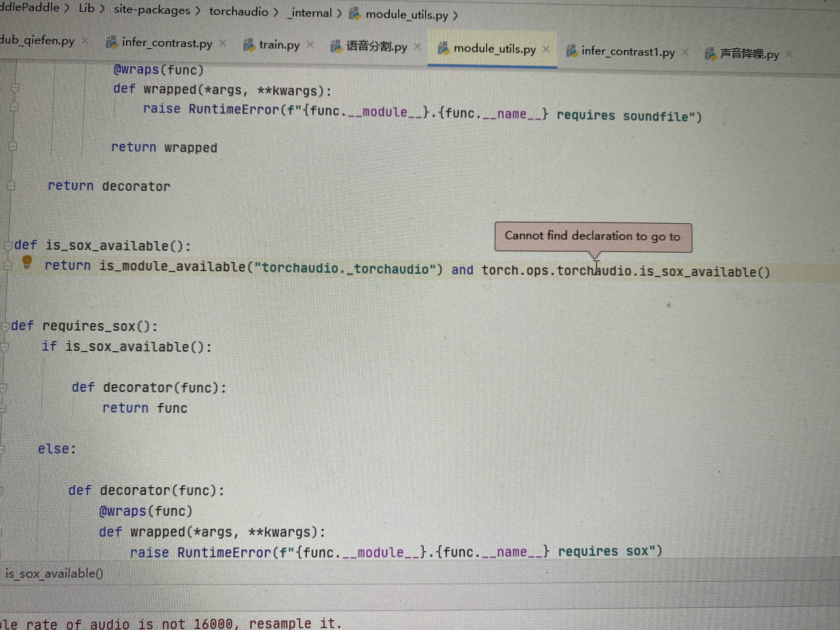Close the module_utils.py tab
The height and width of the screenshot is (630, 840).
[546, 49]
